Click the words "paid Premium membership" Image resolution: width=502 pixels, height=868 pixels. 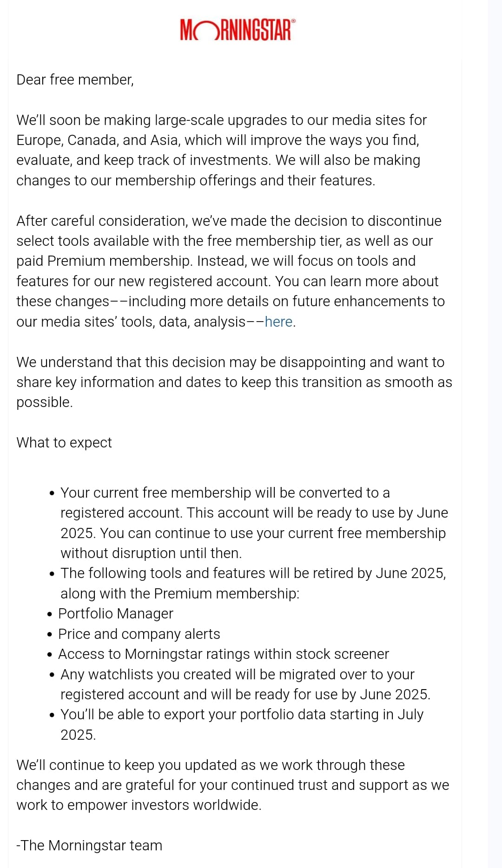tap(104, 261)
